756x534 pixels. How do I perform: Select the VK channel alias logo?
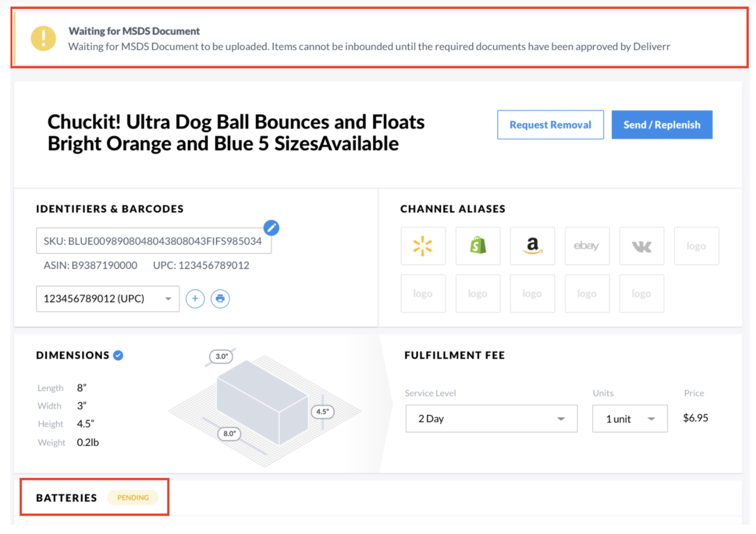pos(642,246)
